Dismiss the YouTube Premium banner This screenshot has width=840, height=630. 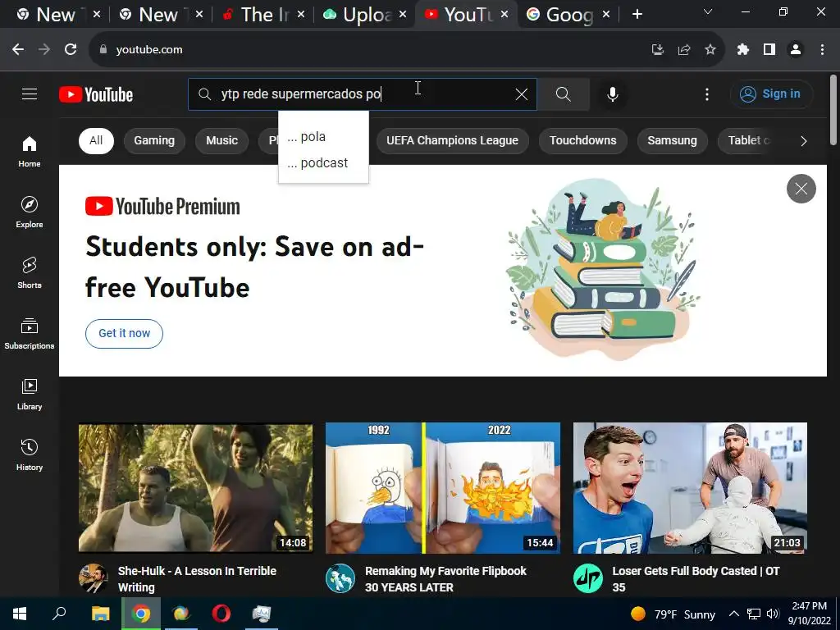click(801, 189)
